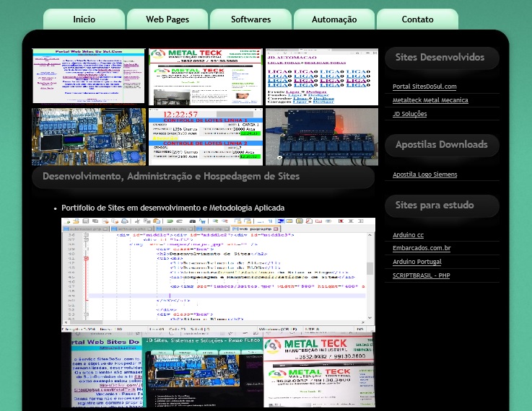Click the Portal Web Sites Do Sul thumbnail in top gallery
This screenshot has width=532, height=411.
pyautogui.click(x=89, y=76)
